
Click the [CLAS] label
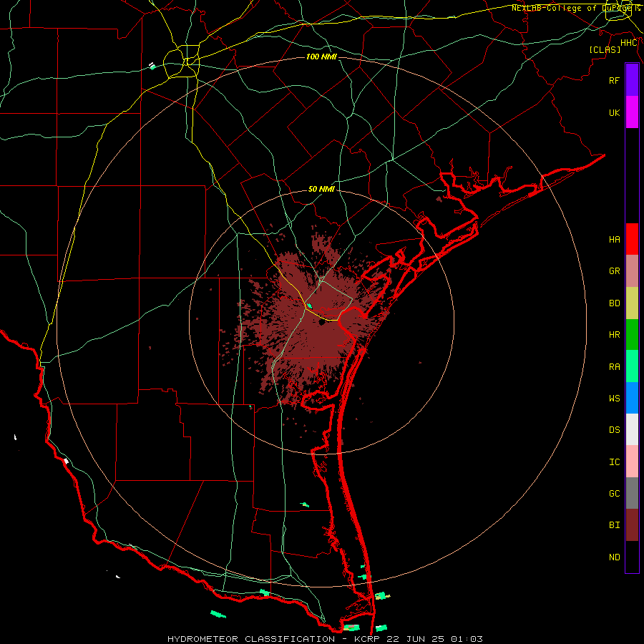(605, 49)
